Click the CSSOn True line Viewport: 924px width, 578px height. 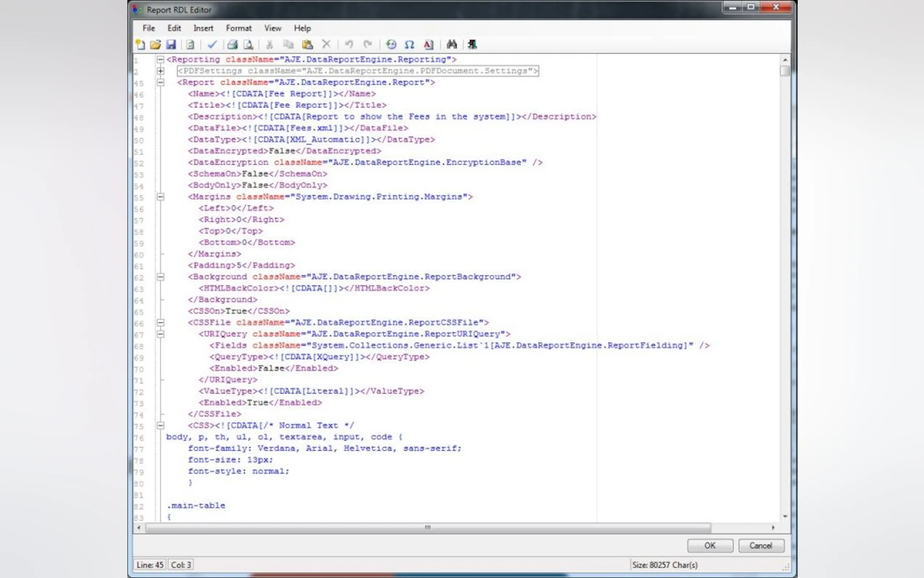click(239, 311)
